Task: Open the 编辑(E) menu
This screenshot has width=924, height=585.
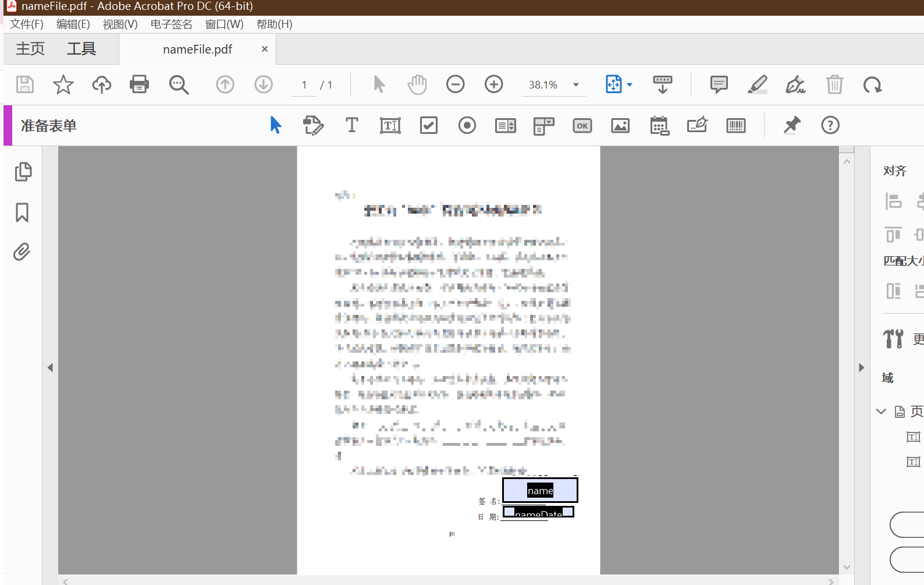Action: 73,24
